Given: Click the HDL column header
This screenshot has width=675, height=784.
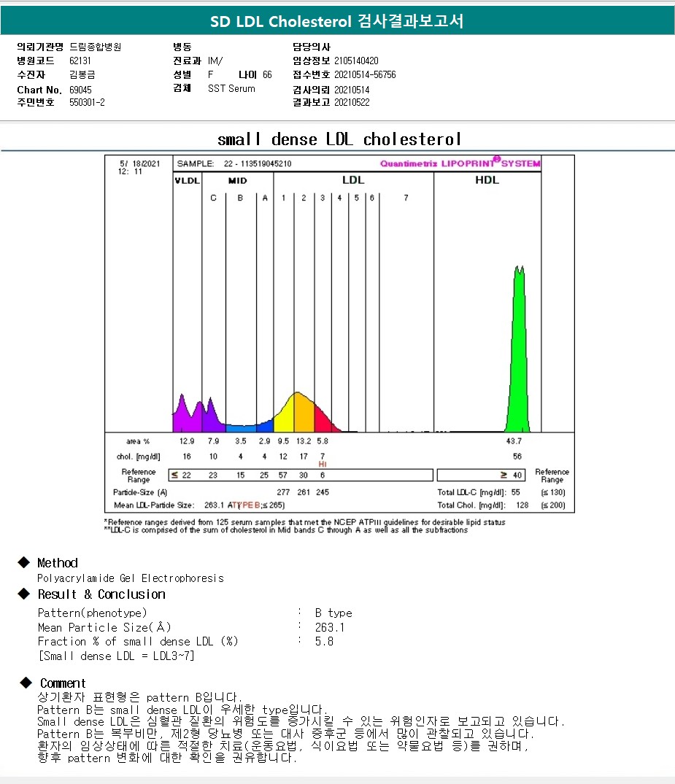Looking at the screenshot, I should (x=487, y=180).
